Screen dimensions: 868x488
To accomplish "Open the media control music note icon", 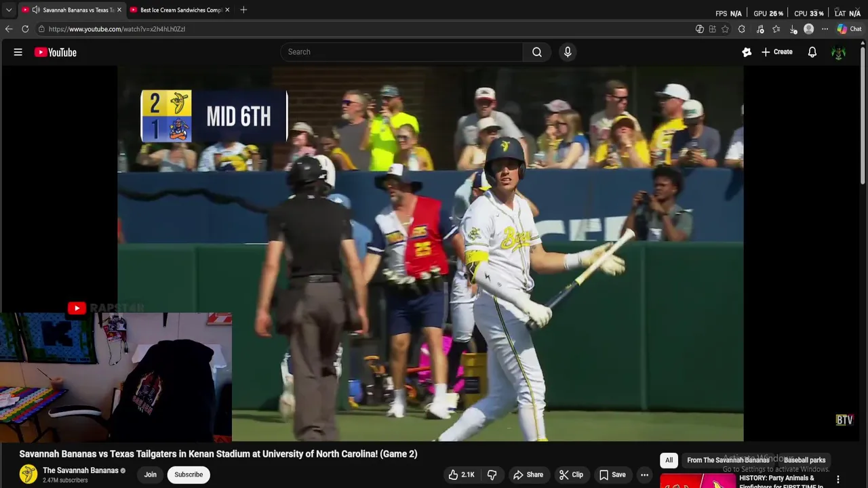I will [x=760, y=29].
